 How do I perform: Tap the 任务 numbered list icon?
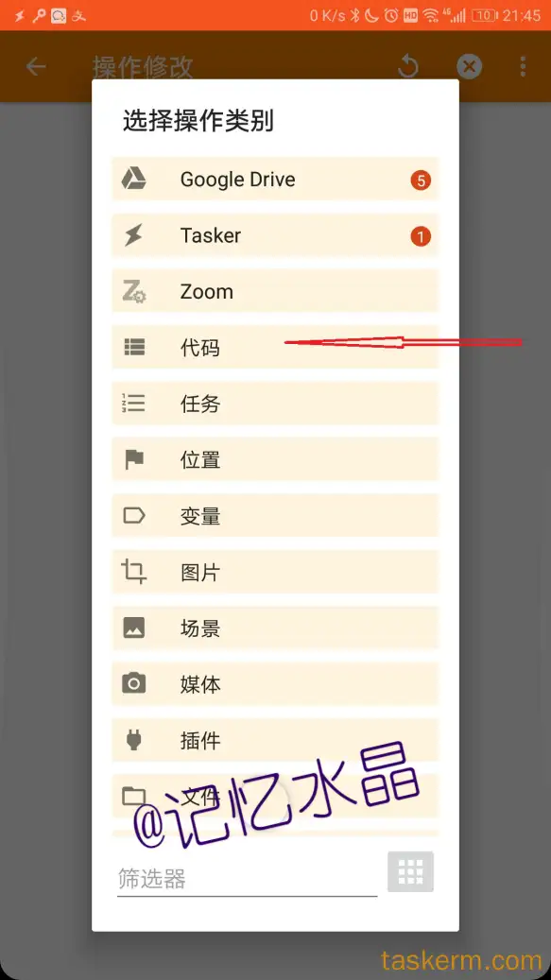[x=133, y=404]
